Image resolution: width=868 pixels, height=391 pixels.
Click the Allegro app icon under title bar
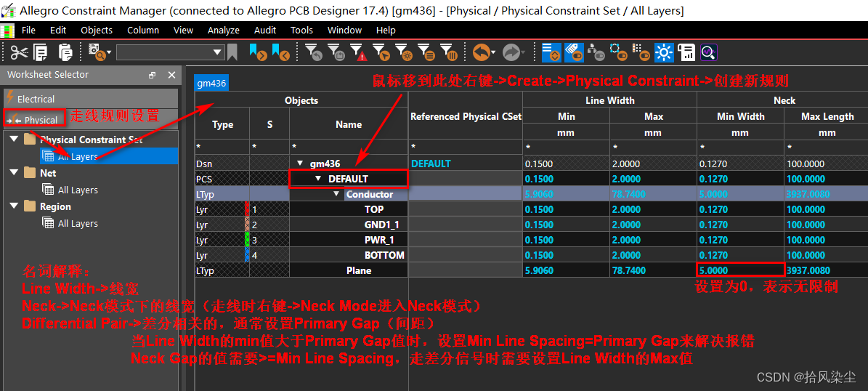(8, 31)
